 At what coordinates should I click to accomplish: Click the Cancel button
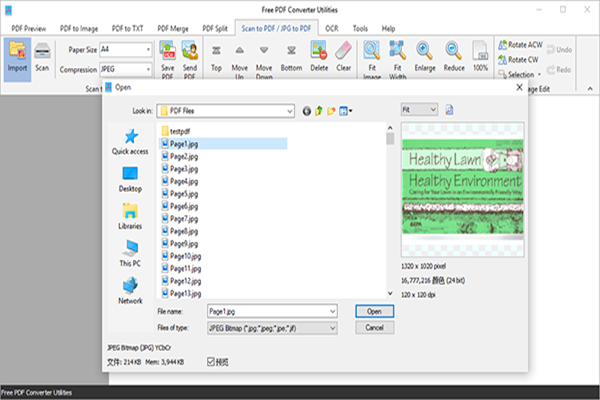click(374, 328)
